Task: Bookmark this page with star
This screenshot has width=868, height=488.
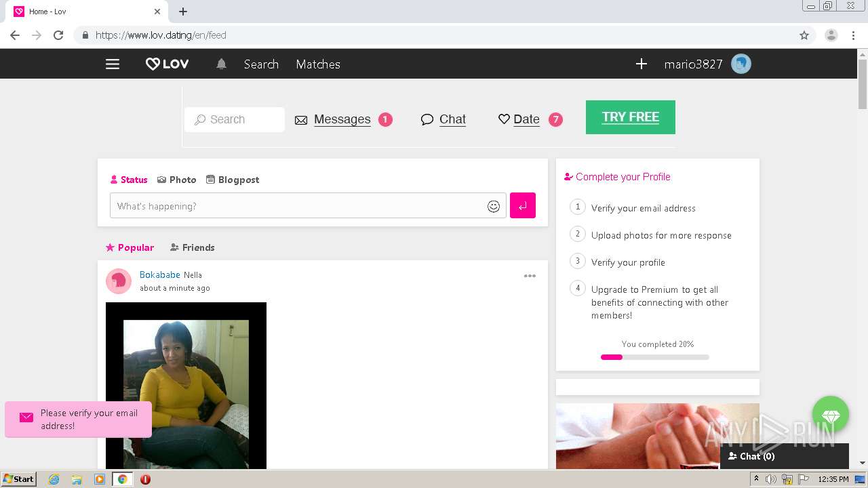Action: tap(804, 35)
